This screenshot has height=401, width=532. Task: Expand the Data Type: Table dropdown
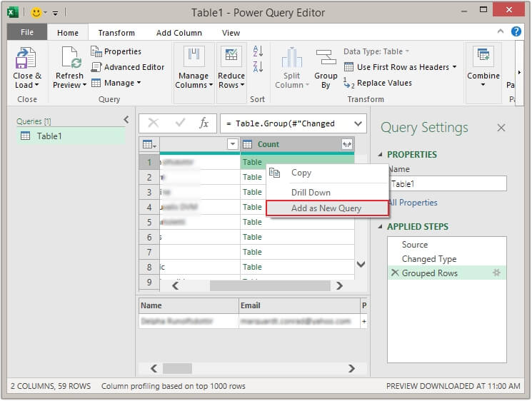tap(376, 51)
